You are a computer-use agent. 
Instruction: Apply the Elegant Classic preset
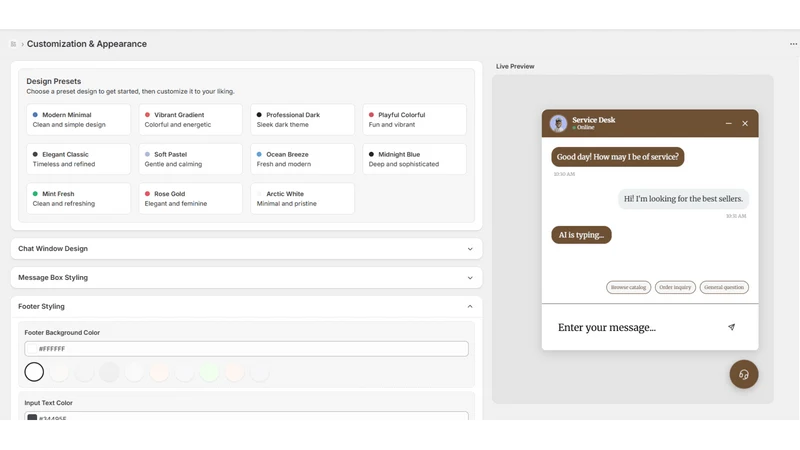point(79,159)
